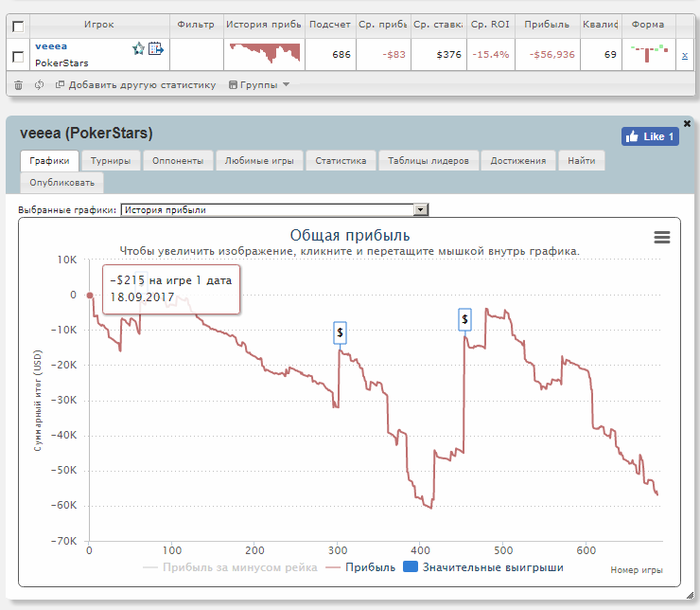700x610 pixels.
Task: Open the Достижения tab
Action: coord(518,161)
